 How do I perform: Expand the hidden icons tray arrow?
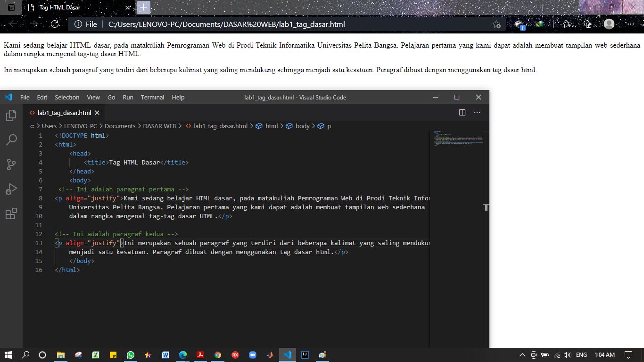[521, 354]
